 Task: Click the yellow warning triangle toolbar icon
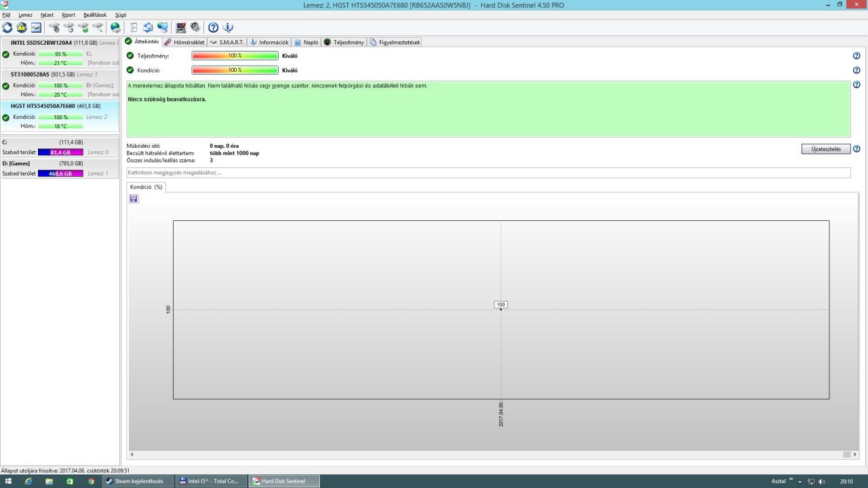pyautogui.click(x=22, y=28)
